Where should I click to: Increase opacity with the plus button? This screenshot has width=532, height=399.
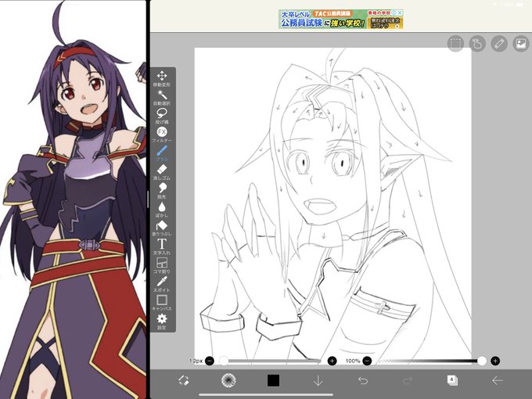coord(495,361)
